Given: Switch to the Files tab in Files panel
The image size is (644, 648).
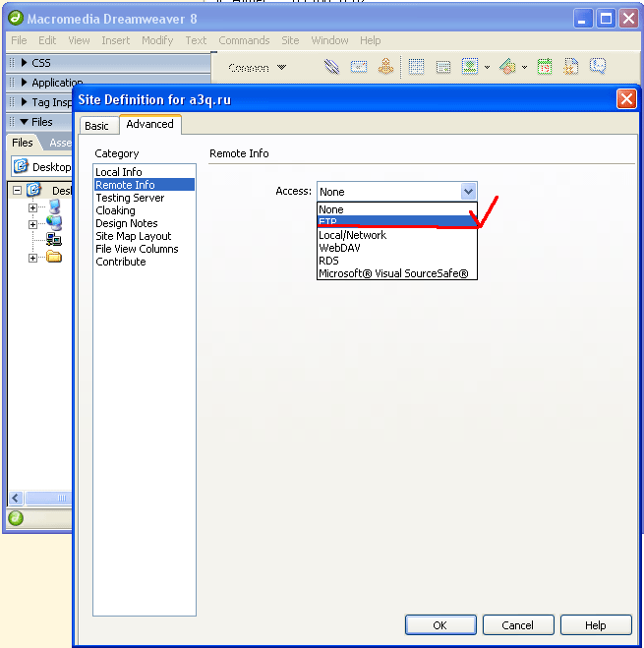Looking at the screenshot, I should coord(23,143).
